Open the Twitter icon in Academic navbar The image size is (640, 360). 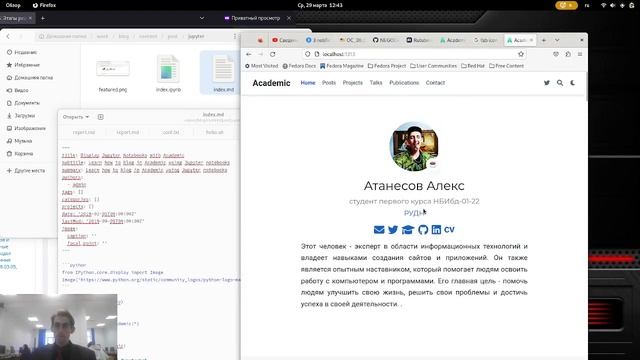point(547,83)
